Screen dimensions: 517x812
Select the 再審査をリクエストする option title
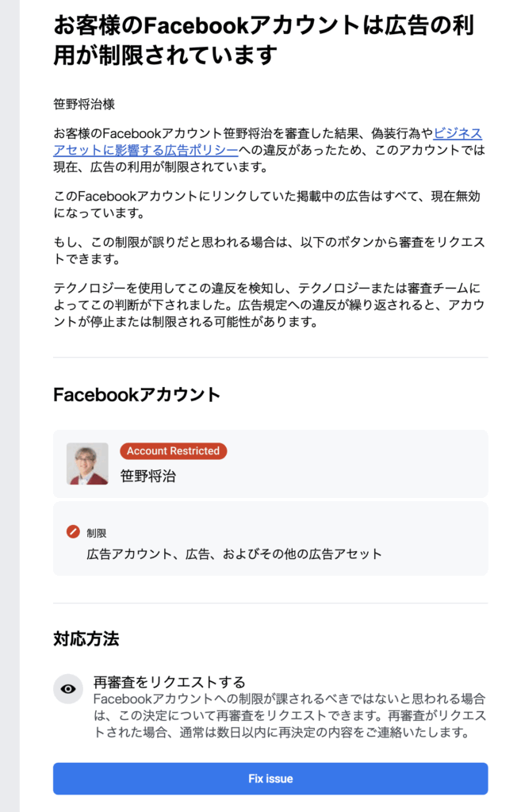tap(169, 682)
